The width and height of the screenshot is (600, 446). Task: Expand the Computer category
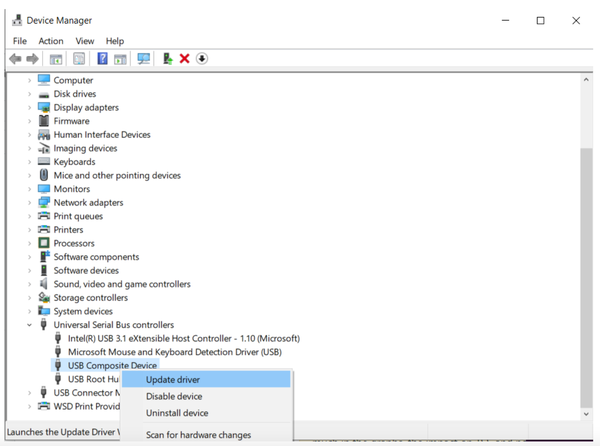click(x=29, y=80)
